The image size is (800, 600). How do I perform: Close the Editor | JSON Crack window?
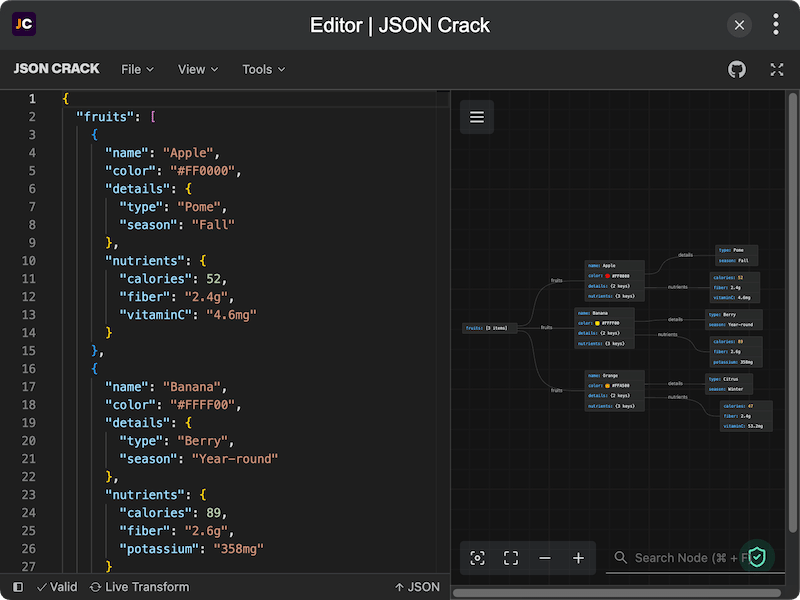(x=739, y=25)
